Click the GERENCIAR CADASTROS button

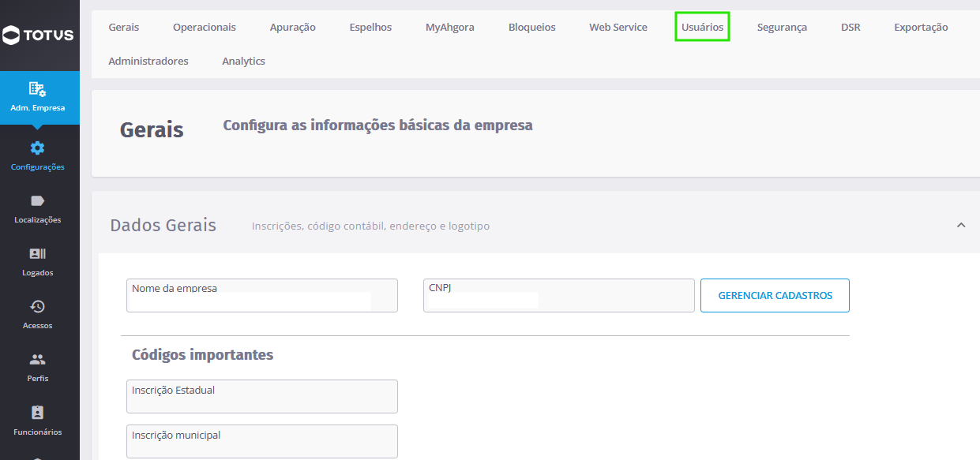775,295
